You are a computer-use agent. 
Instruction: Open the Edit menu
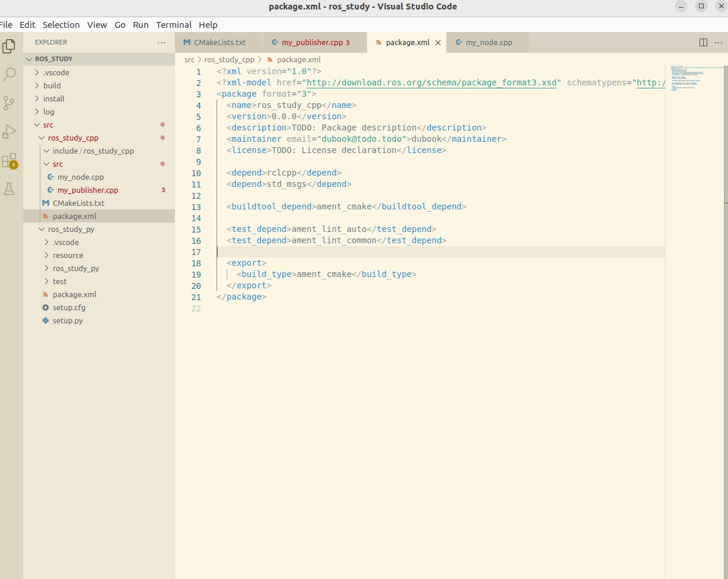pyautogui.click(x=27, y=25)
